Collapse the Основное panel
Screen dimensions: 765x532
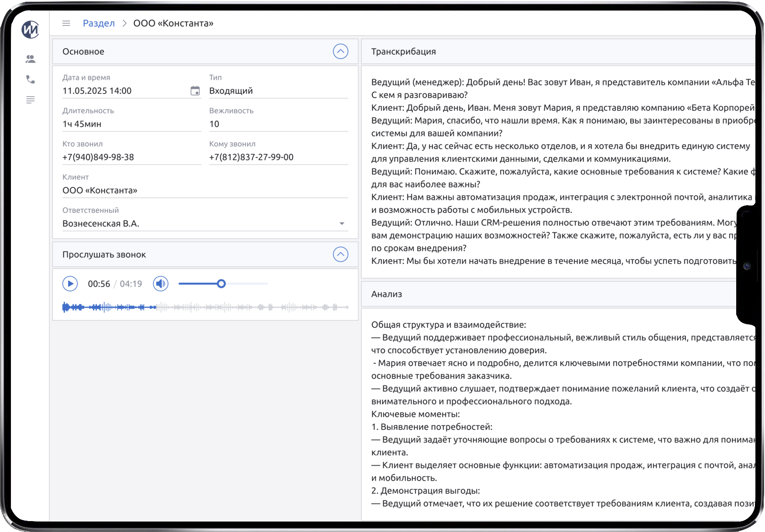(341, 51)
